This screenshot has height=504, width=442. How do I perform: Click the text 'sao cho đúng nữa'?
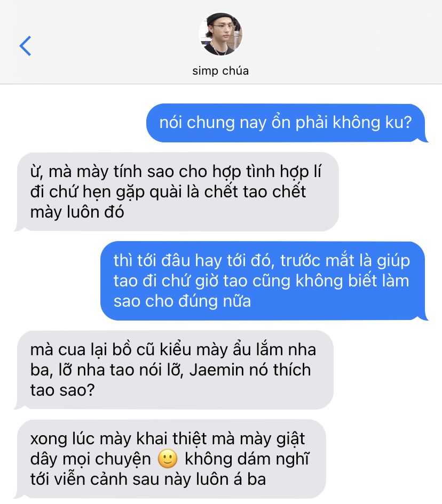182,301
